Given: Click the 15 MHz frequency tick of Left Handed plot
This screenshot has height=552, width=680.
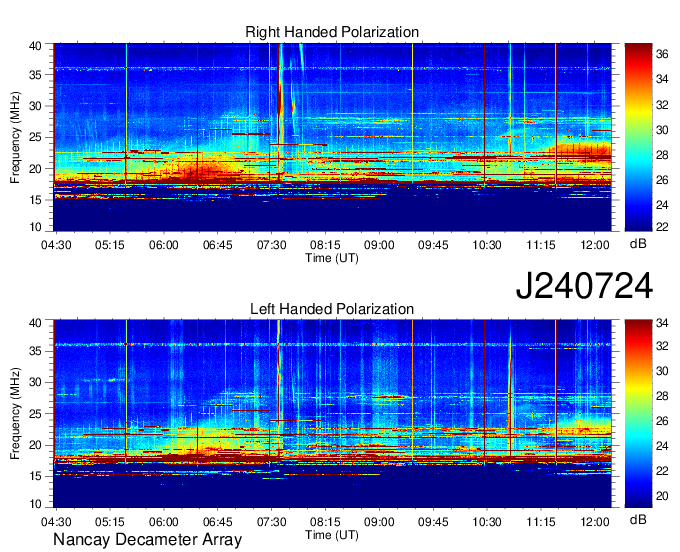Looking at the screenshot, I should (35, 477).
